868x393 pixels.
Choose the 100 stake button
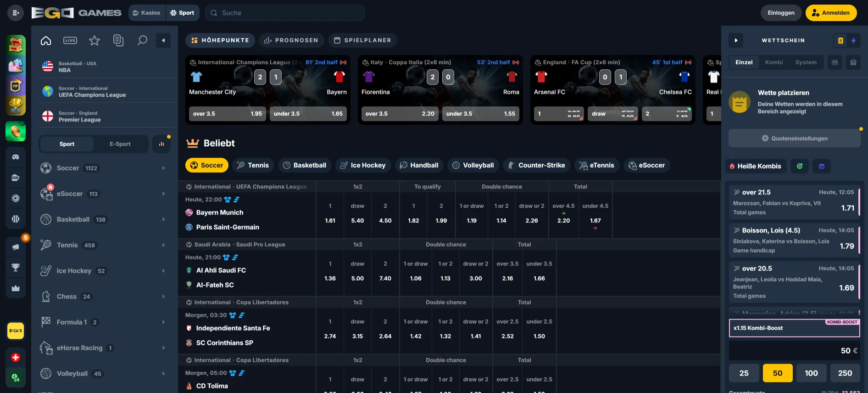point(811,373)
